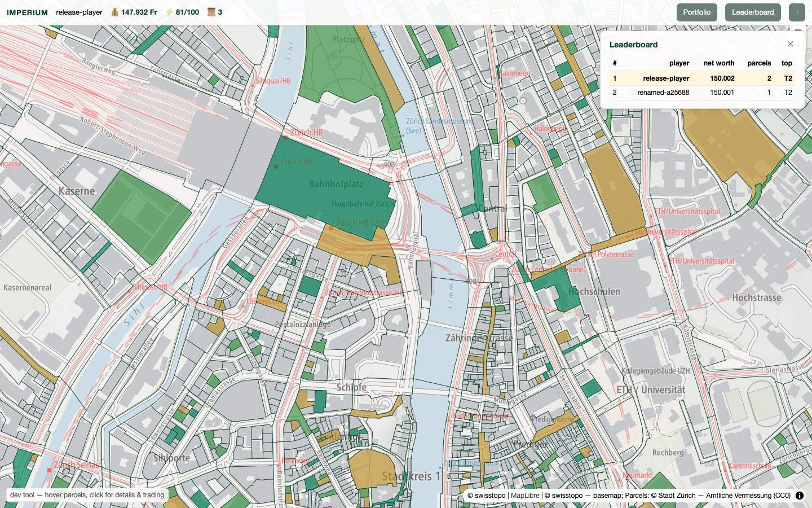This screenshot has width=812, height=508.
Task: Close the Leaderboard panel
Action: pyautogui.click(x=791, y=44)
